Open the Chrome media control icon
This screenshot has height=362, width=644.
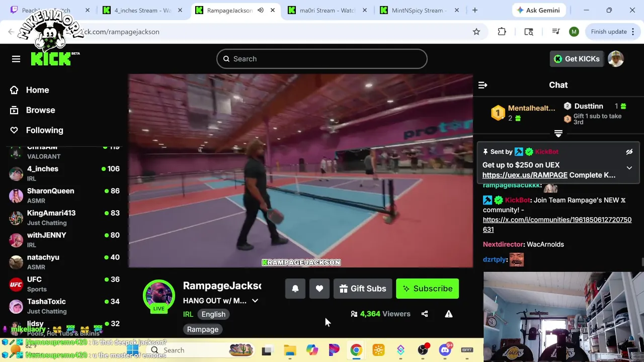pyautogui.click(x=556, y=32)
